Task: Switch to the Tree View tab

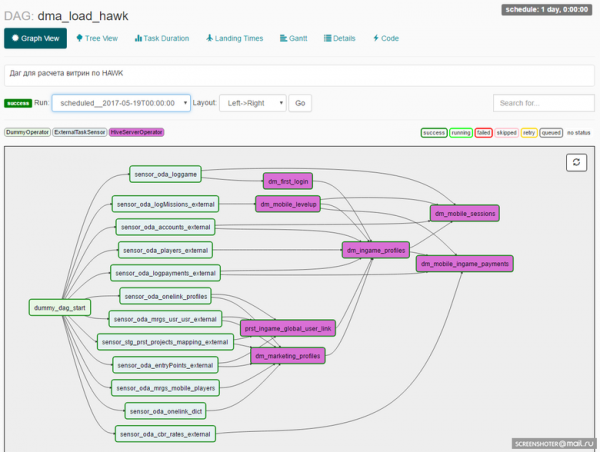Action: [97, 38]
